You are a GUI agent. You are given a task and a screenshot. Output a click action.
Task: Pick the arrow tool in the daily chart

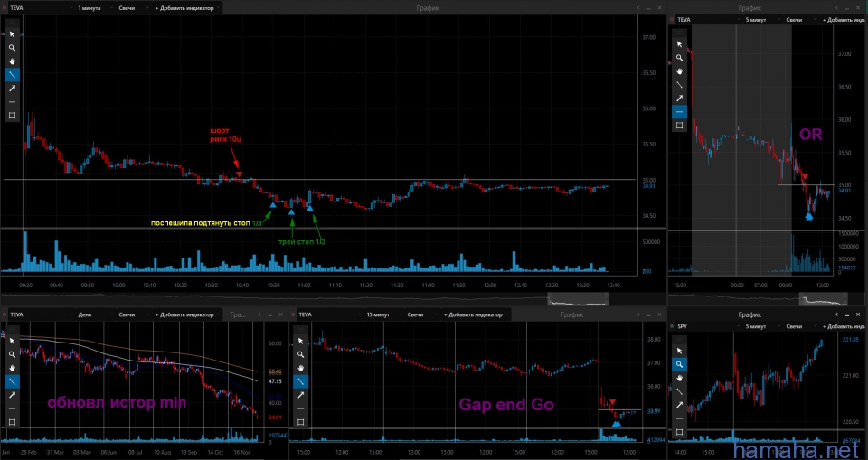click(12, 395)
